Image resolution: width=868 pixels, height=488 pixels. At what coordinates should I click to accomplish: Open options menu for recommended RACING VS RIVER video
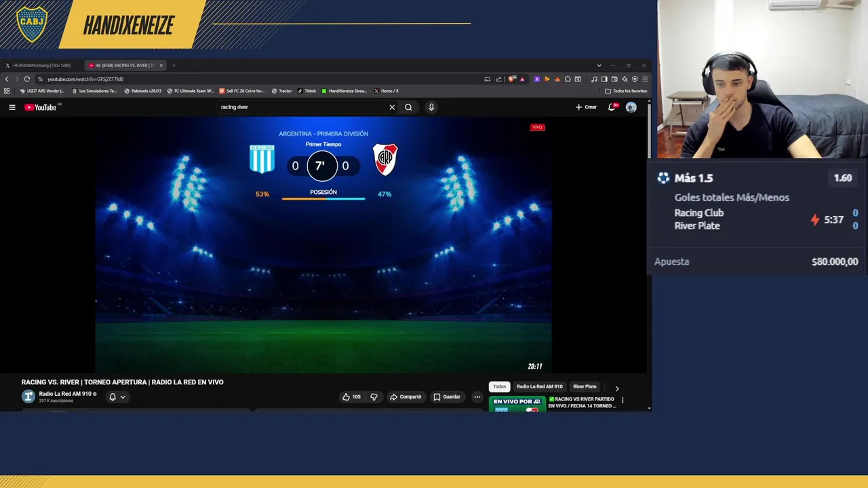click(623, 401)
